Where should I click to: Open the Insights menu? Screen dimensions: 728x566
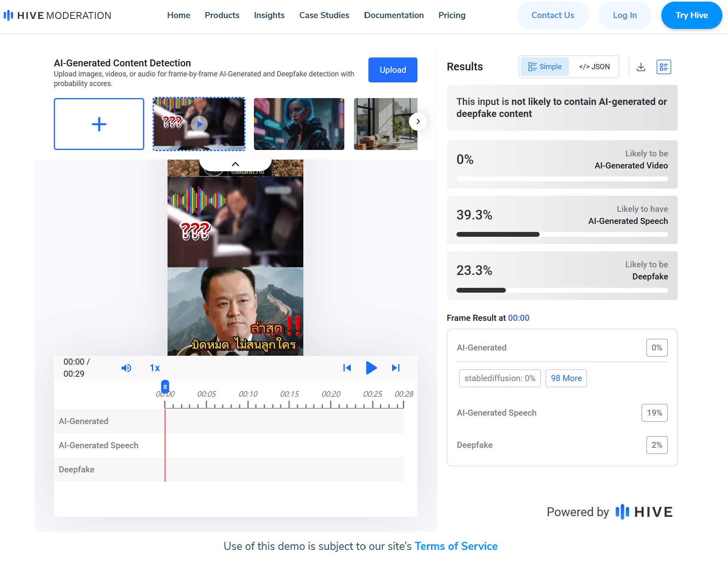(269, 15)
